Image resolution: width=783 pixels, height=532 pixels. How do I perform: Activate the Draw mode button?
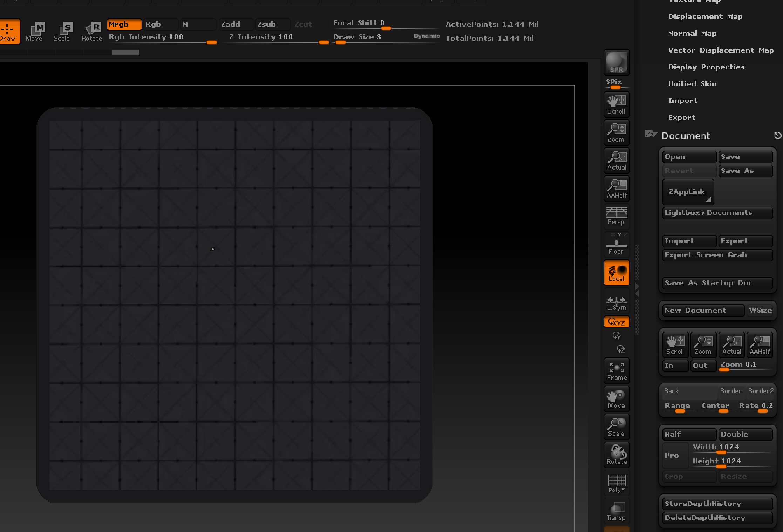(x=9, y=32)
